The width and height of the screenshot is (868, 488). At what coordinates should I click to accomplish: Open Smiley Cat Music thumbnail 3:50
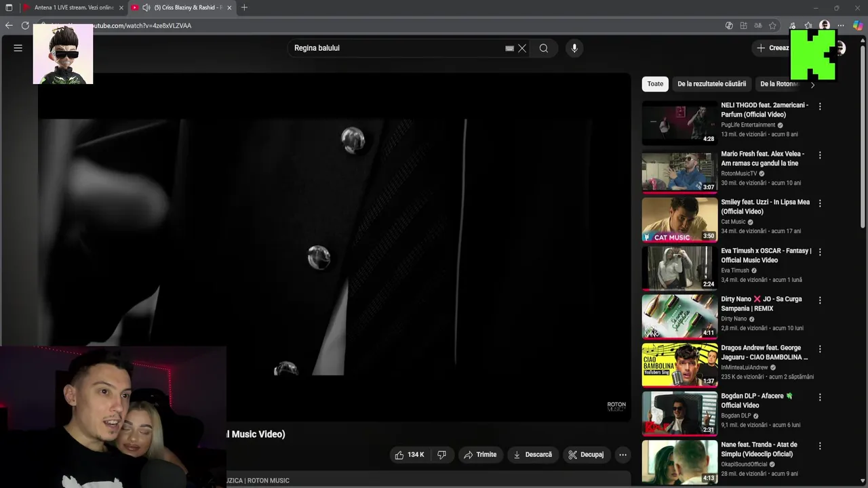click(679, 220)
